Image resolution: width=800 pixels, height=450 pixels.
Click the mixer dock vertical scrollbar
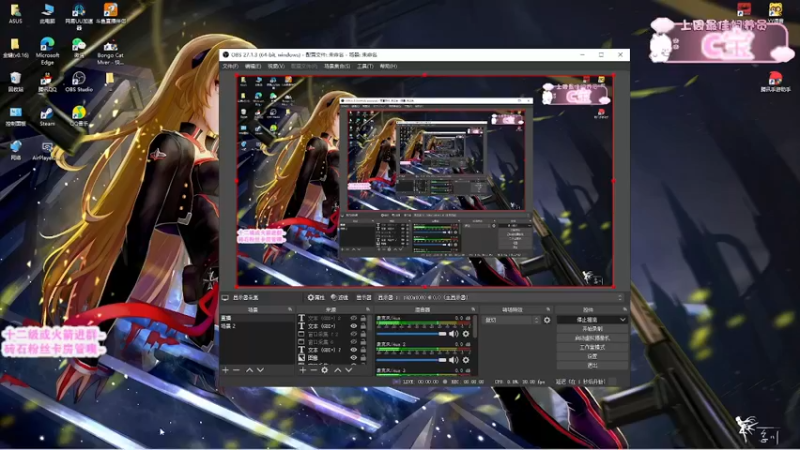pos(476,327)
